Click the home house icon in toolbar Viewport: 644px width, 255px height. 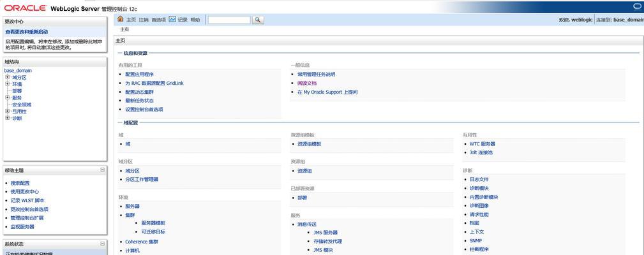click(x=121, y=19)
